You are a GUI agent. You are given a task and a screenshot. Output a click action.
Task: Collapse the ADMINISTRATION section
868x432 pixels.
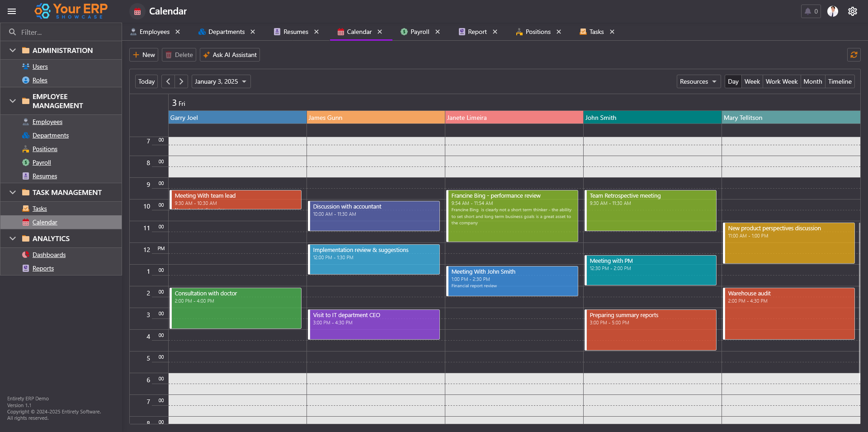[13, 50]
